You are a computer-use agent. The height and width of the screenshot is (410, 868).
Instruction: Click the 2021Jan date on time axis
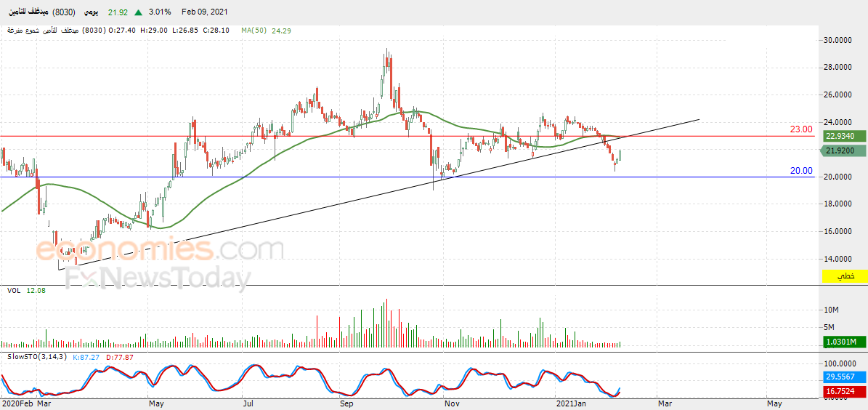(x=571, y=403)
